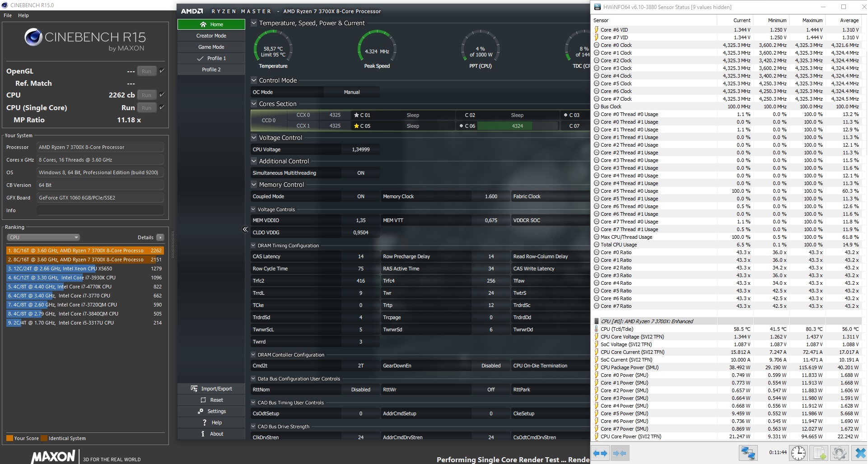Click the Cinebench R15 logo sphere icon
Image resolution: width=868 pixels, height=464 pixels.
[x=33, y=37]
